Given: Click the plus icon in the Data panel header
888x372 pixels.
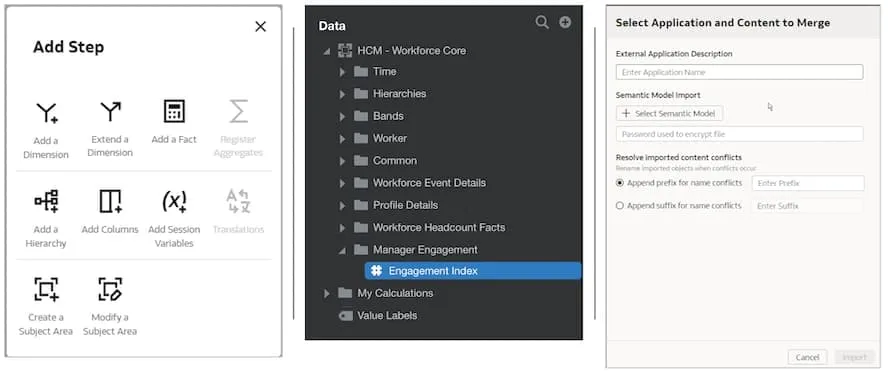Looking at the screenshot, I should click(565, 23).
